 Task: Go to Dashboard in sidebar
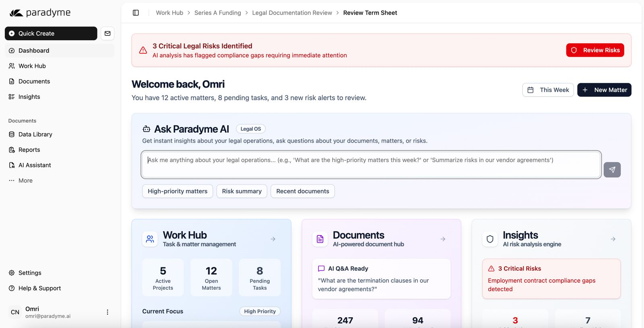pyautogui.click(x=34, y=51)
